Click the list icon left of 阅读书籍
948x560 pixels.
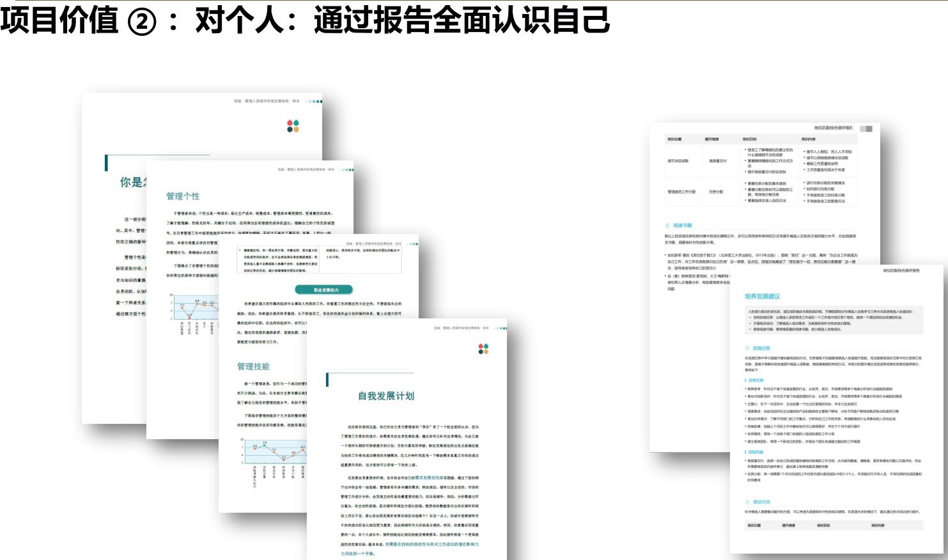pyautogui.click(x=668, y=226)
